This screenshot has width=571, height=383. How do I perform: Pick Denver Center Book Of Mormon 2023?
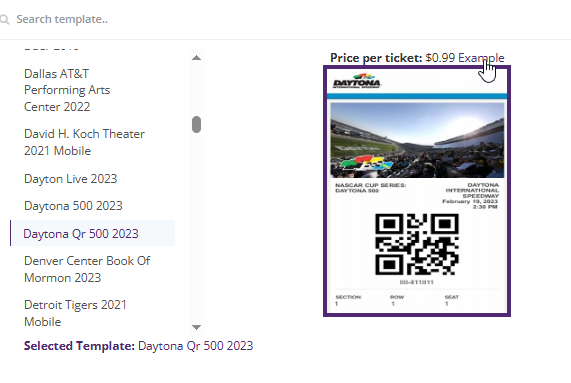tap(87, 269)
